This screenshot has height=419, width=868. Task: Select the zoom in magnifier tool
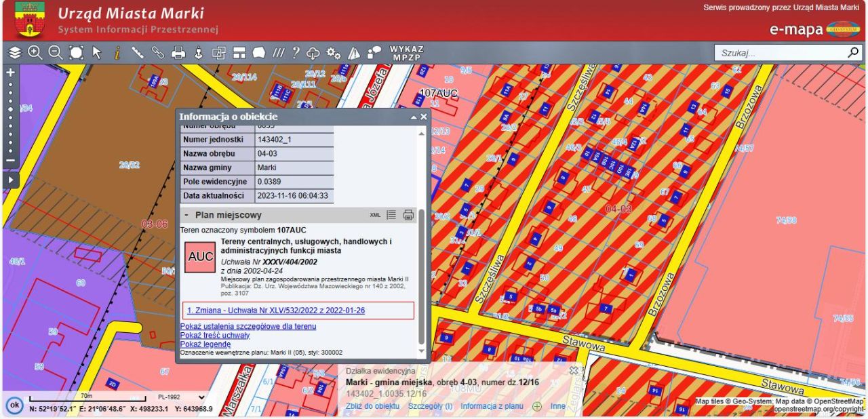pyautogui.click(x=35, y=52)
